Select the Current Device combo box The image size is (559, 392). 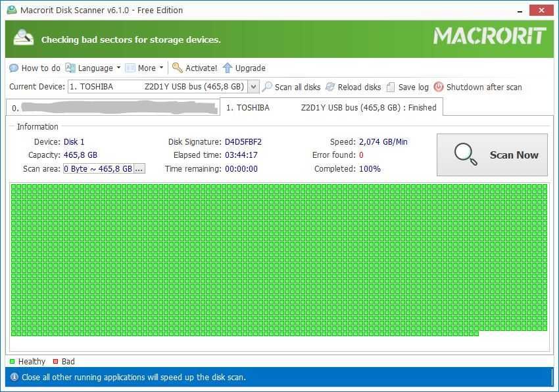[x=163, y=87]
